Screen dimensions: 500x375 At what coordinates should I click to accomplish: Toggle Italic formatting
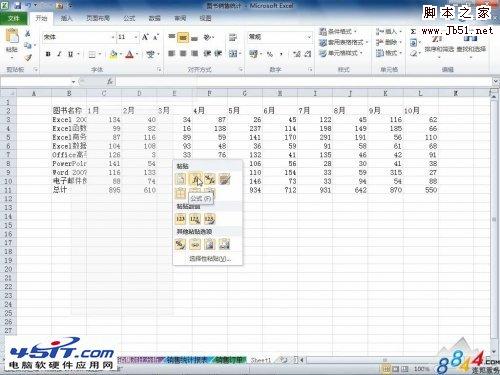click(59, 54)
